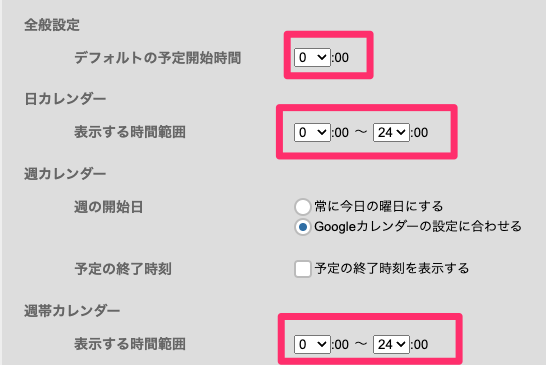Click the 全般設定 section heading

pos(52,25)
